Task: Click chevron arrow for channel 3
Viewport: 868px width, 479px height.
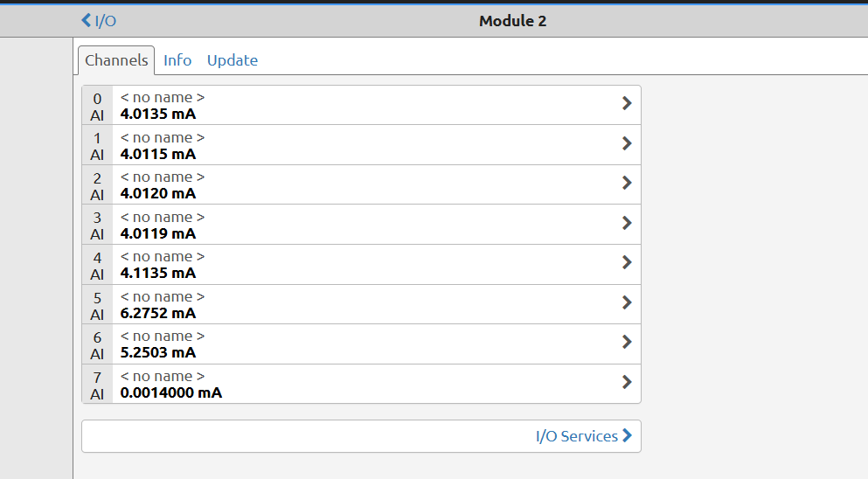Action: 627,223
